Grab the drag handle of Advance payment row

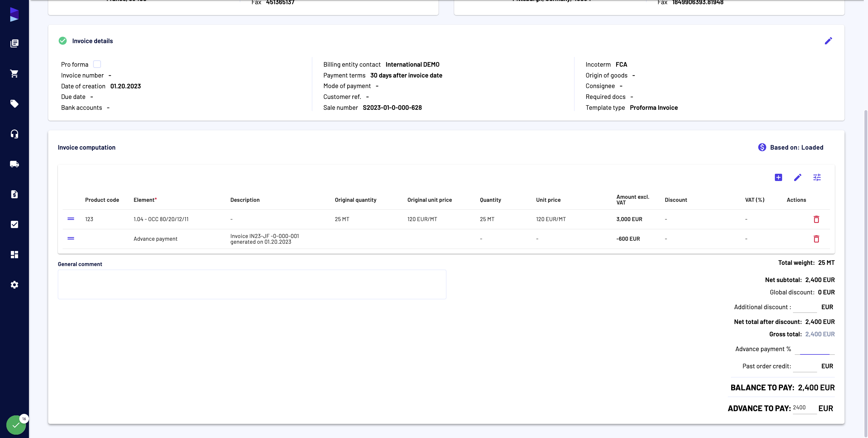tap(71, 238)
